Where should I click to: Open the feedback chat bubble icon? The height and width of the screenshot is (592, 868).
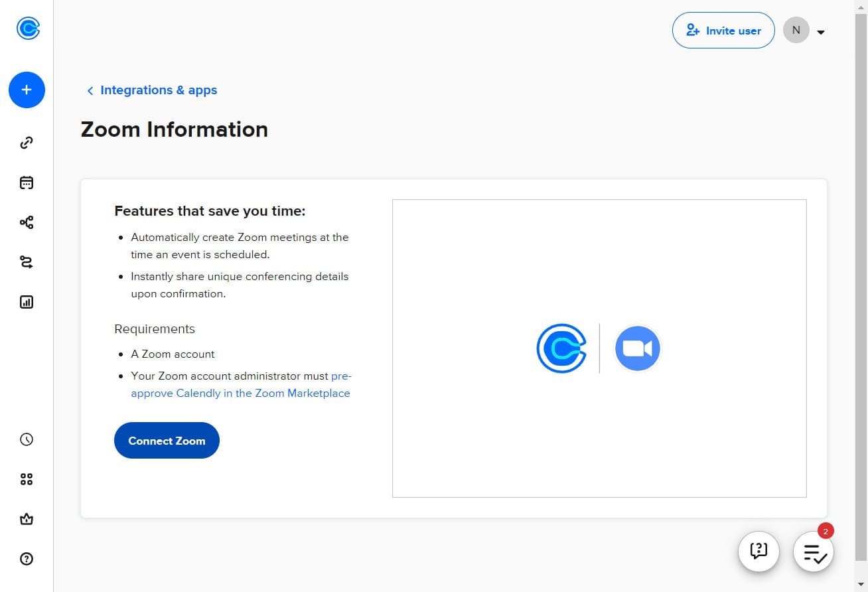click(x=759, y=551)
